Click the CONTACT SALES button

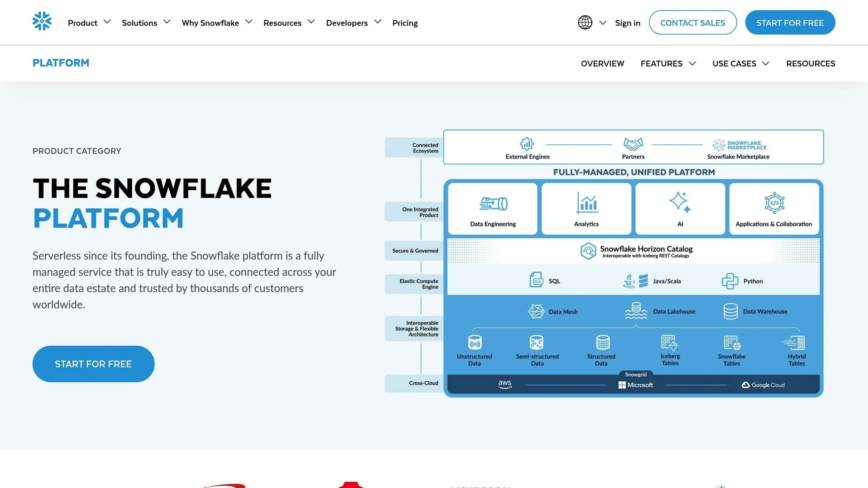tap(693, 22)
